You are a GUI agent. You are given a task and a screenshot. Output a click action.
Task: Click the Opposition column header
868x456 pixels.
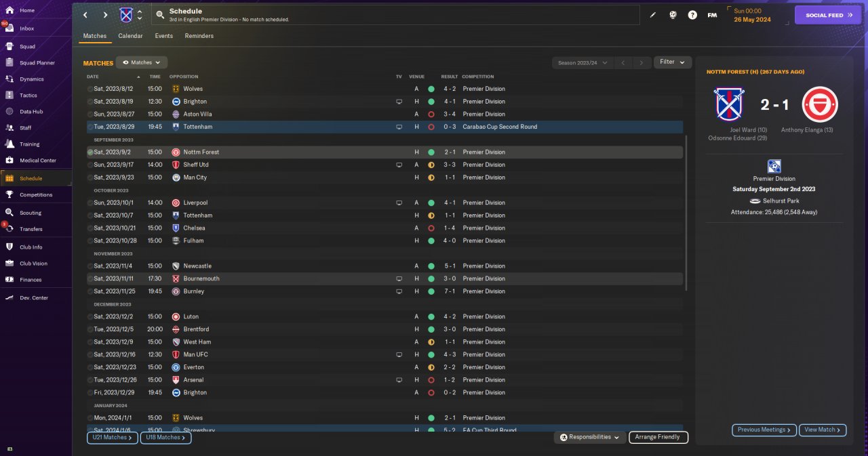tap(184, 77)
